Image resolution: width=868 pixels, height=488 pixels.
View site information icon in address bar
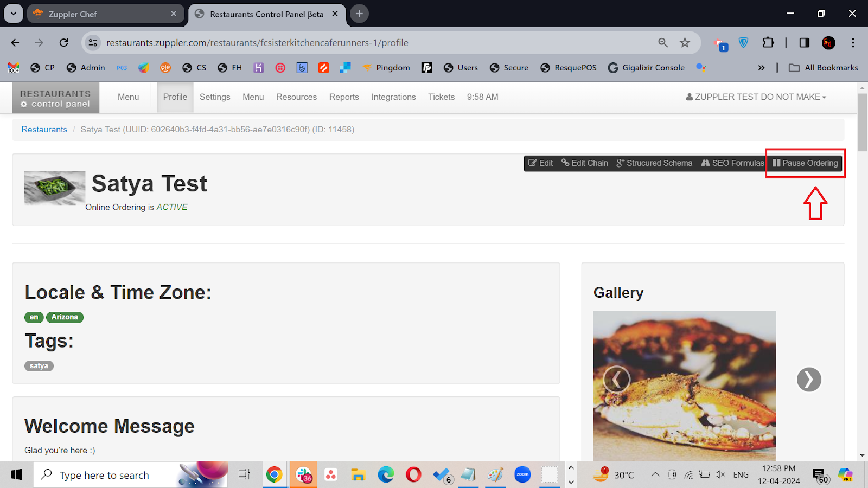pos(93,43)
